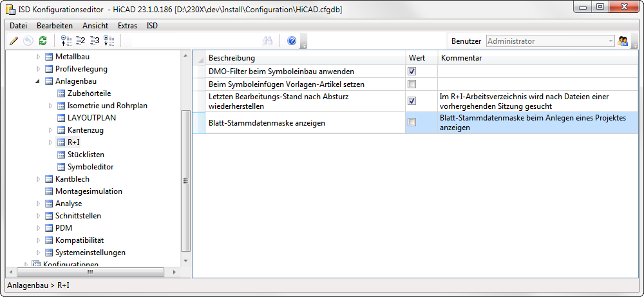Expand the R+I tree node

50,142
